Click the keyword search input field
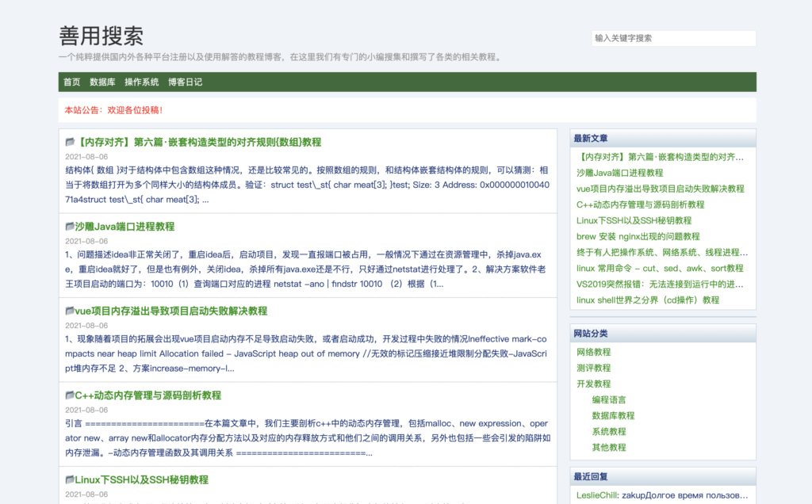The image size is (812, 504). coord(673,38)
